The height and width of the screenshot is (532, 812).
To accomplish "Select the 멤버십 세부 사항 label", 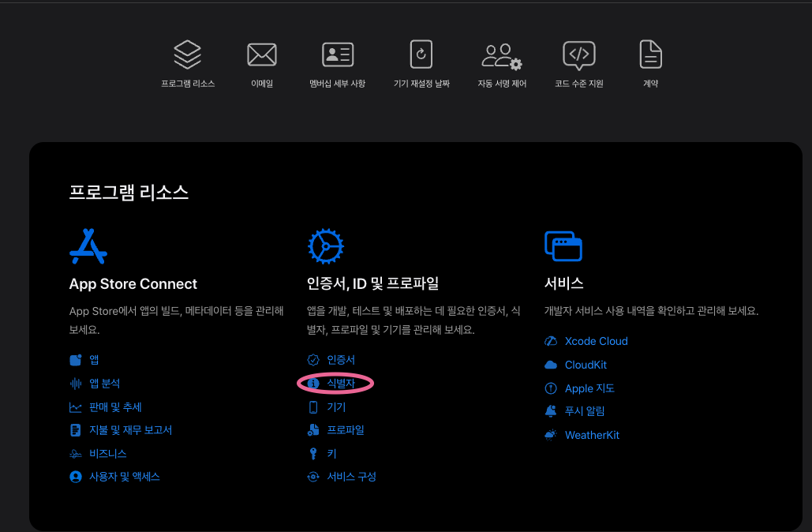I will point(338,84).
